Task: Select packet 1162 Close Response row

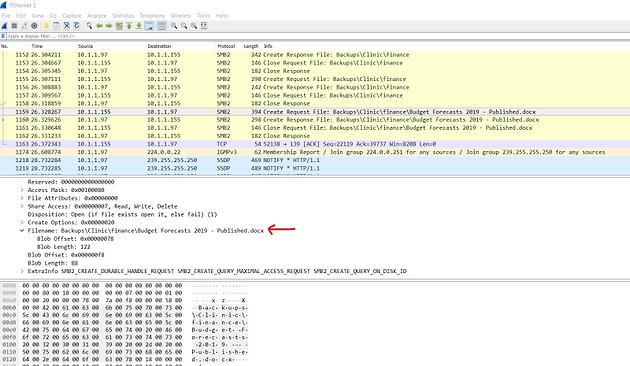Action: [x=315, y=136]
